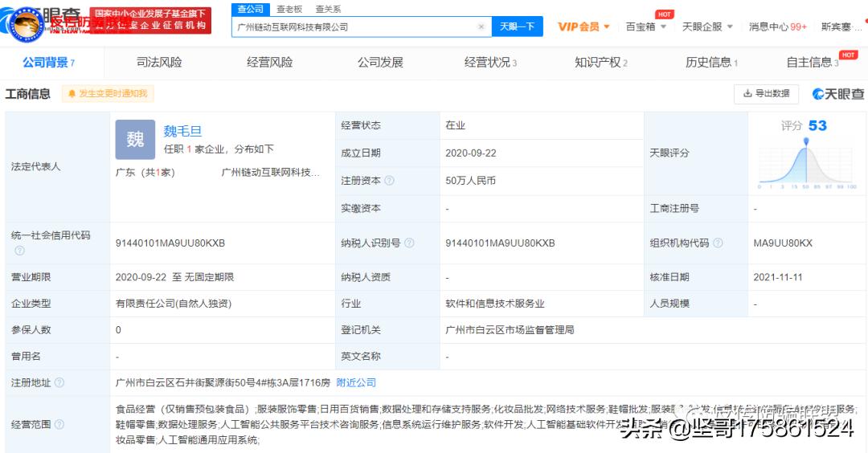Viewport: 868px width, 453px height.
Task: Click the help icon beside 纳税人识别号
Action: [x=409, y=243]
